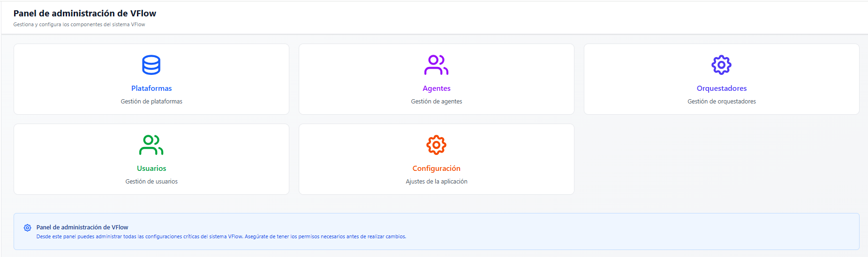Click the orange gear icon for Configuración
This screenshot has height=257, width=868.
pos(436,145)
